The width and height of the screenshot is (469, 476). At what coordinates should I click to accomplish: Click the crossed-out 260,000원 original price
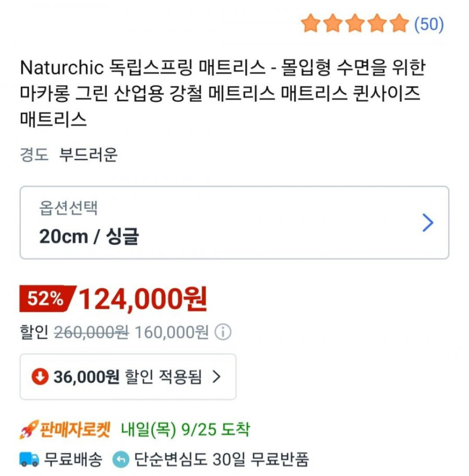tap(91, 332)
